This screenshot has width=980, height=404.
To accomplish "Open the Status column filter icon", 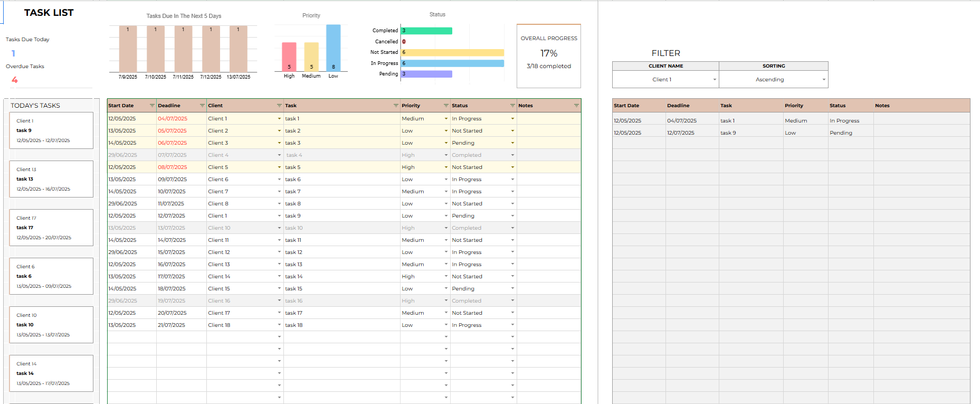I will coord(512,106).
